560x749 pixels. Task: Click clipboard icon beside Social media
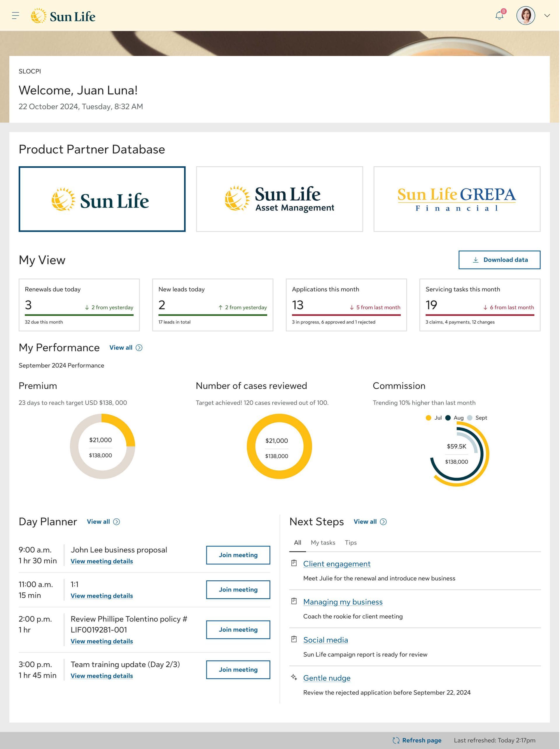[x=294, y=639]
